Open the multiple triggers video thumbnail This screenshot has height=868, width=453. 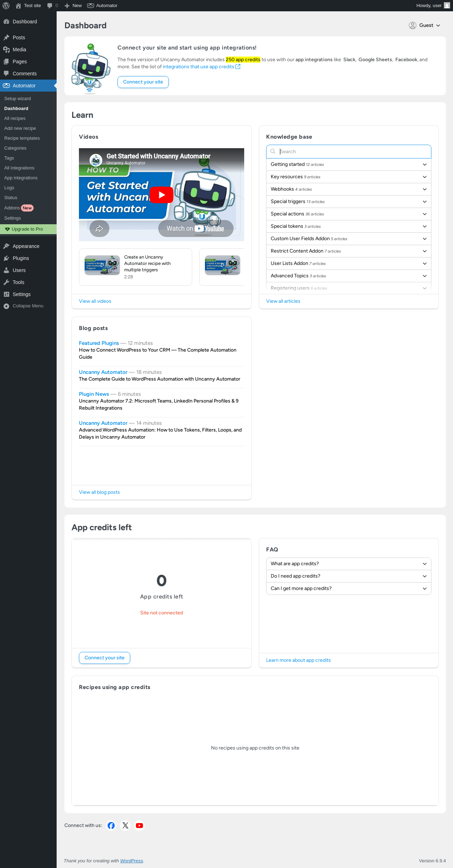[102, 265]
